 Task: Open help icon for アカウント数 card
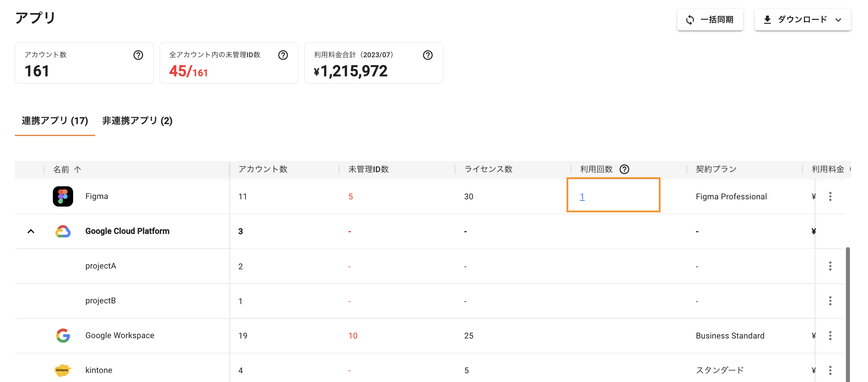pos(138,55)
